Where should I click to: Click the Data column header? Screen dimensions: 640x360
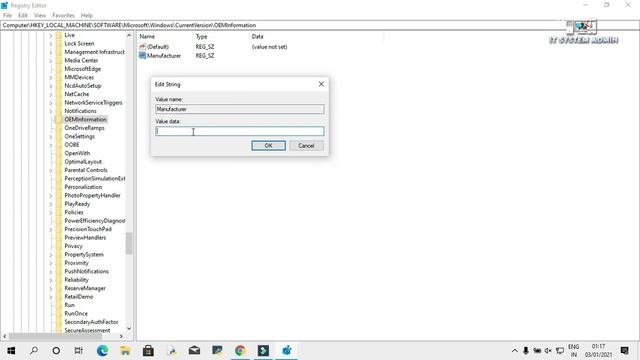pyautogui.click(x=258, y=37)
